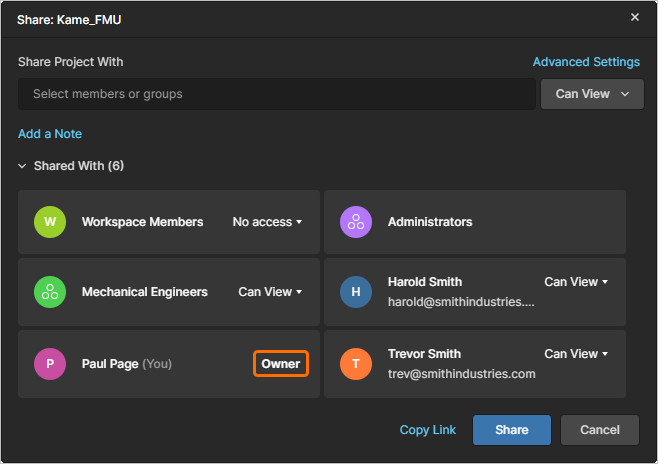
Task: Click the Trevor Smith name
Action: [424, 354]
